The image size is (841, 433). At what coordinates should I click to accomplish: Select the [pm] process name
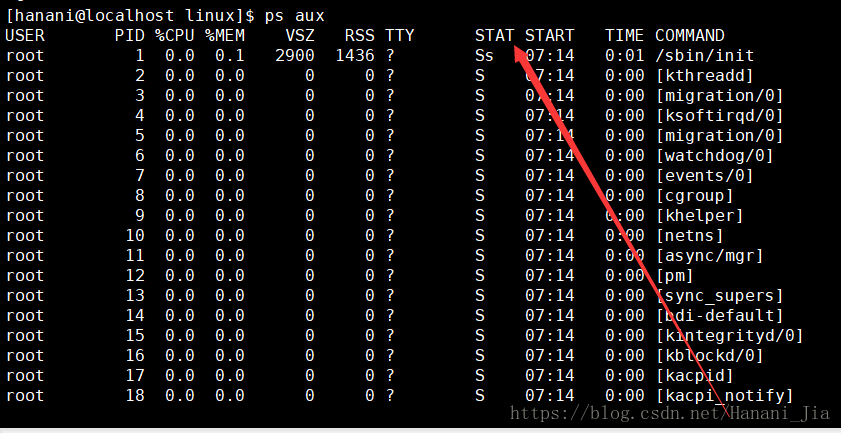pyautogui.click(x=675, y=275)
